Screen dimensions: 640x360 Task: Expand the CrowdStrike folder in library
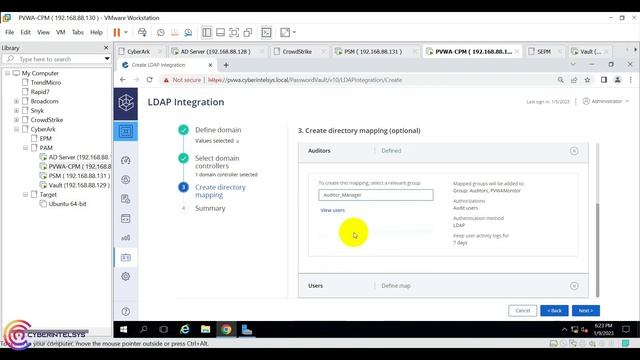[16, 120]
